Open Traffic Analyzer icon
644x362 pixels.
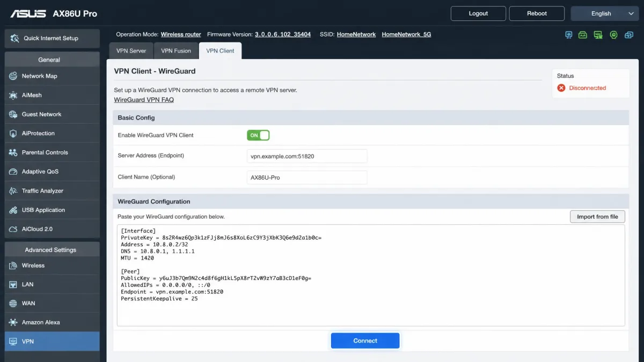click(13, 191)
